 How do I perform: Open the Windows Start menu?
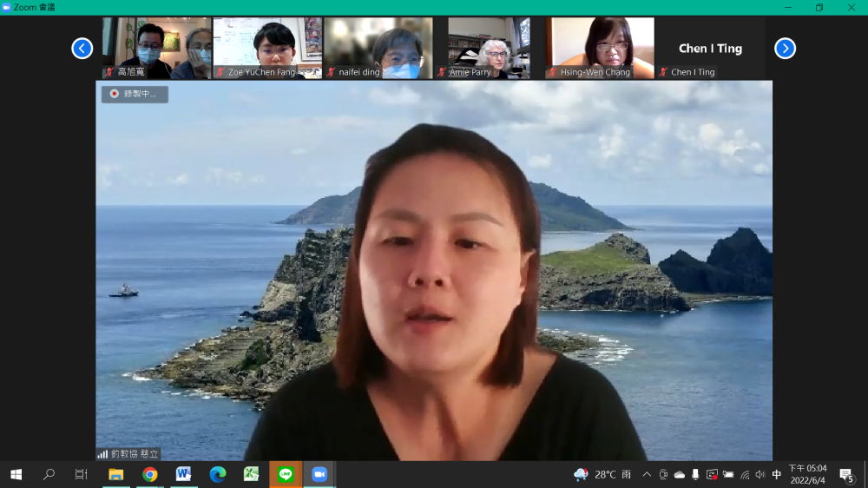tap(16, 474)
